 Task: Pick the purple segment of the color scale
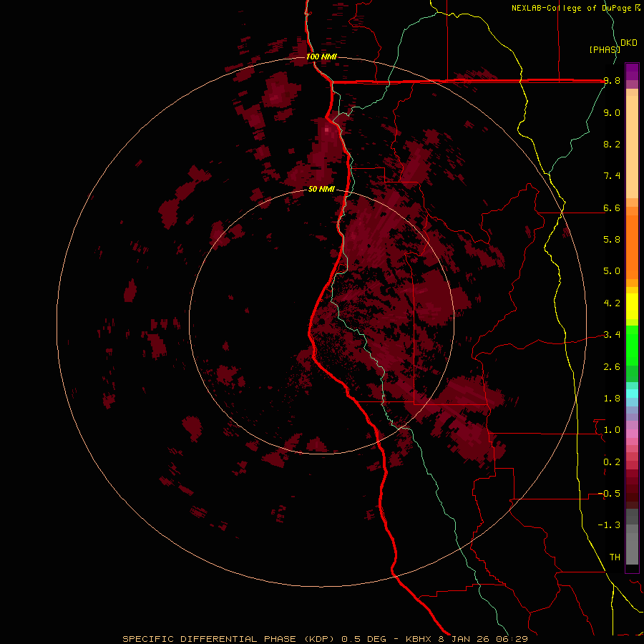point(632,72)
